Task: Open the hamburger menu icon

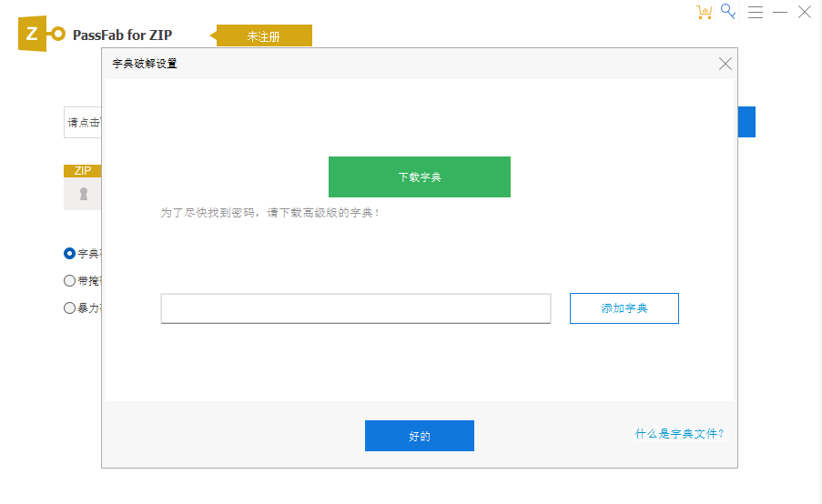Action: coord(756,12)
